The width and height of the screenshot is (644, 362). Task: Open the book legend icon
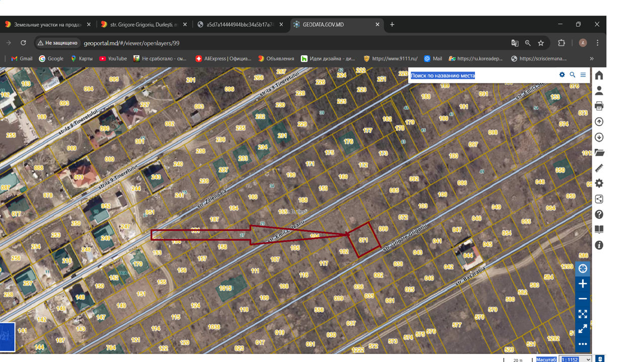tap(599, 230)
